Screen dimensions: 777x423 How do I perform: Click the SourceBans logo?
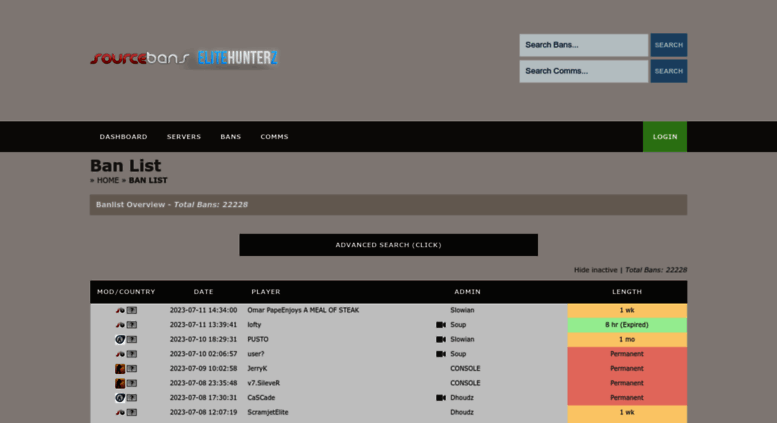point(140,58)
